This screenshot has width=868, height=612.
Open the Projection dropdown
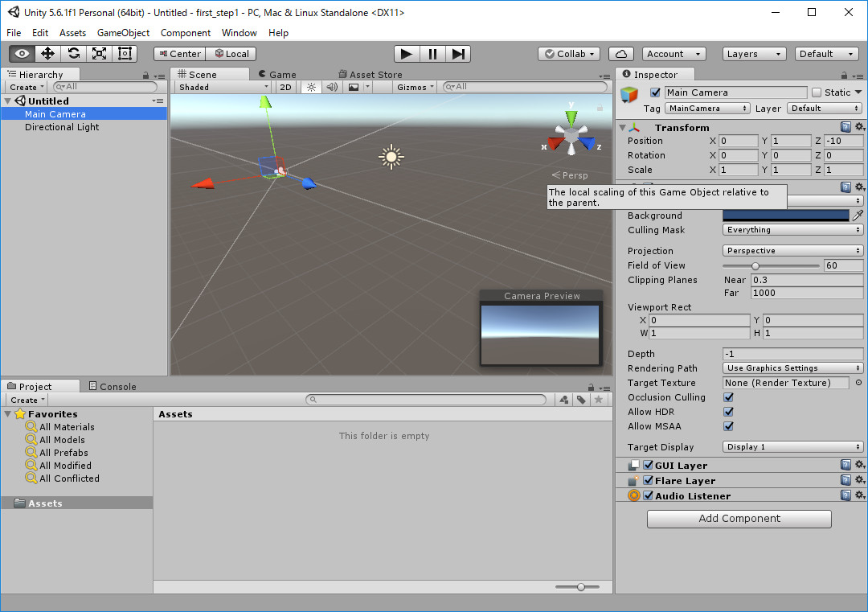click(792, 251)
